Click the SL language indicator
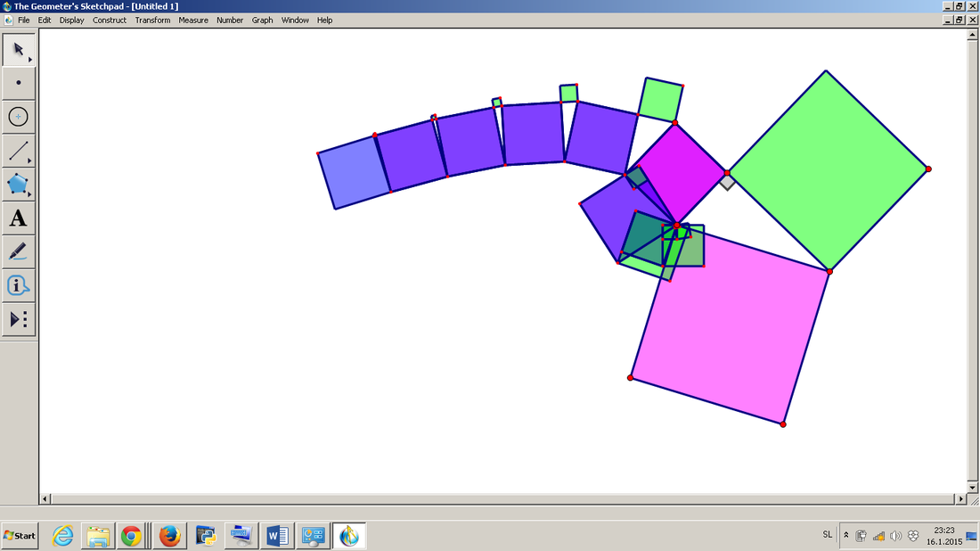980x551 pixels. click(x=827, y=535)
